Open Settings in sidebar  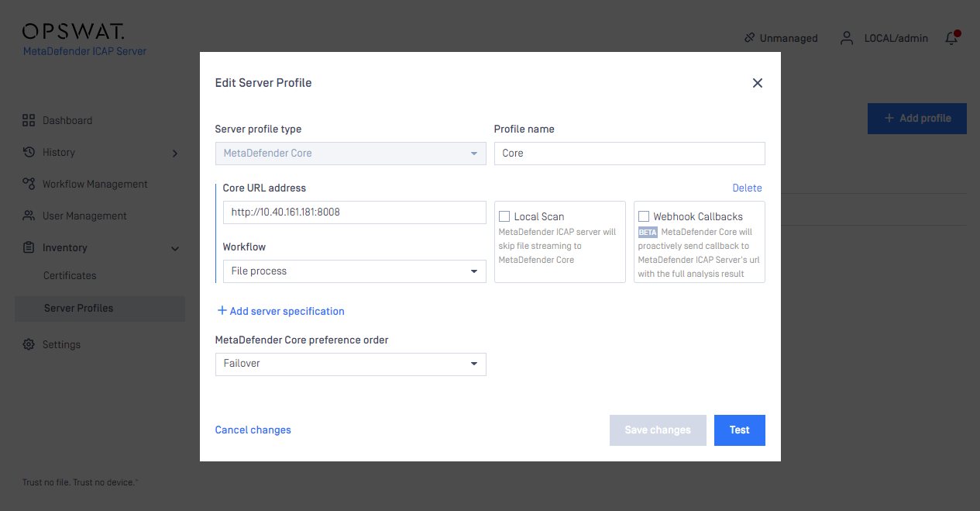(x=61, y=344)
